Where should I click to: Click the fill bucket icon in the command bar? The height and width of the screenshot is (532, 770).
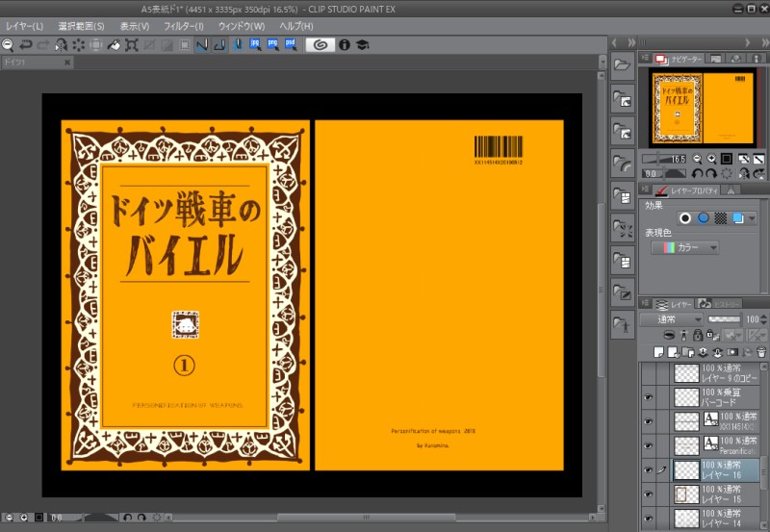pos(114,45)
